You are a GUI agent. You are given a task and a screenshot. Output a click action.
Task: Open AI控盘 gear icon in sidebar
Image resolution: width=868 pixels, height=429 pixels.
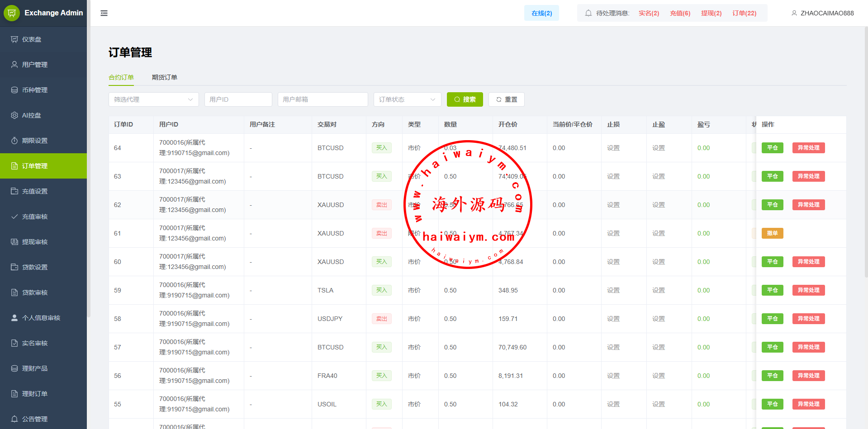point(14,115)
